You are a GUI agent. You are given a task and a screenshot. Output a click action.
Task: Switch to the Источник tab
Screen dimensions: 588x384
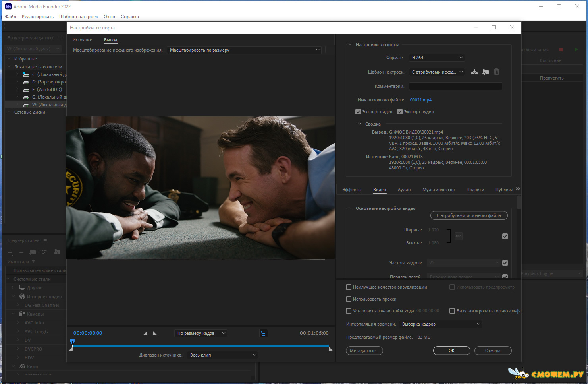point(82,40)
